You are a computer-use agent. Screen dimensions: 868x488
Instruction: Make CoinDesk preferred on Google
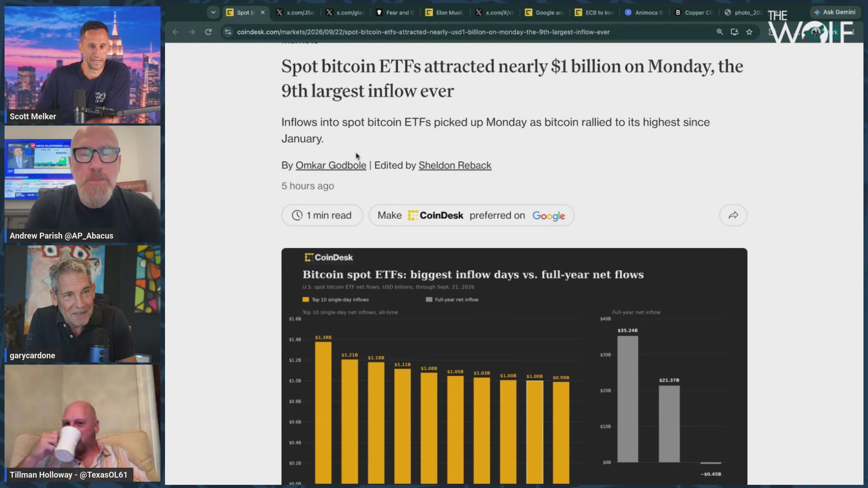pyautogui.click(x=472, y=216)
